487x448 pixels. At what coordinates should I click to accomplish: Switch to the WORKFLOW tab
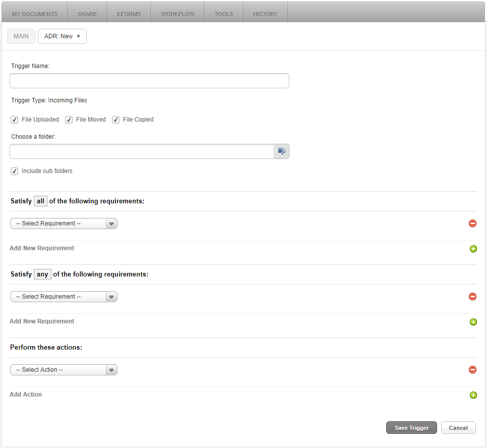point(177,14)
